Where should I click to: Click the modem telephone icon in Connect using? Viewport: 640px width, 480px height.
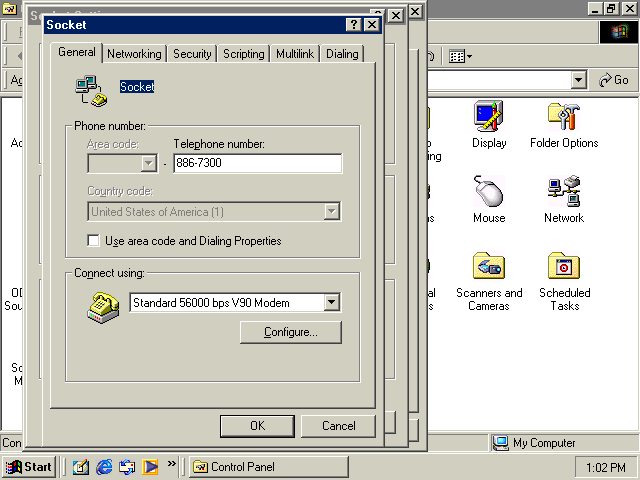(103, 307)
